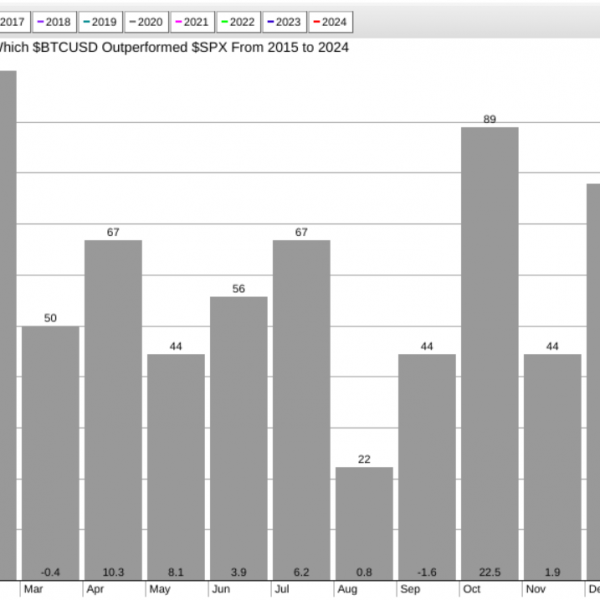Toggle the 2023 year button
The height and width of the screenshot is (600, 600).
[x=284, y=22]
